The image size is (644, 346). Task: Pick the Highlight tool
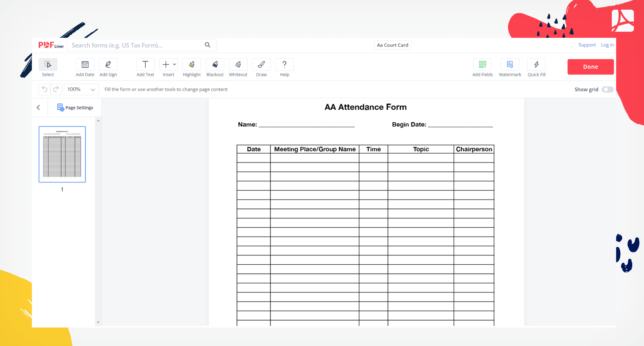(192, 65)
